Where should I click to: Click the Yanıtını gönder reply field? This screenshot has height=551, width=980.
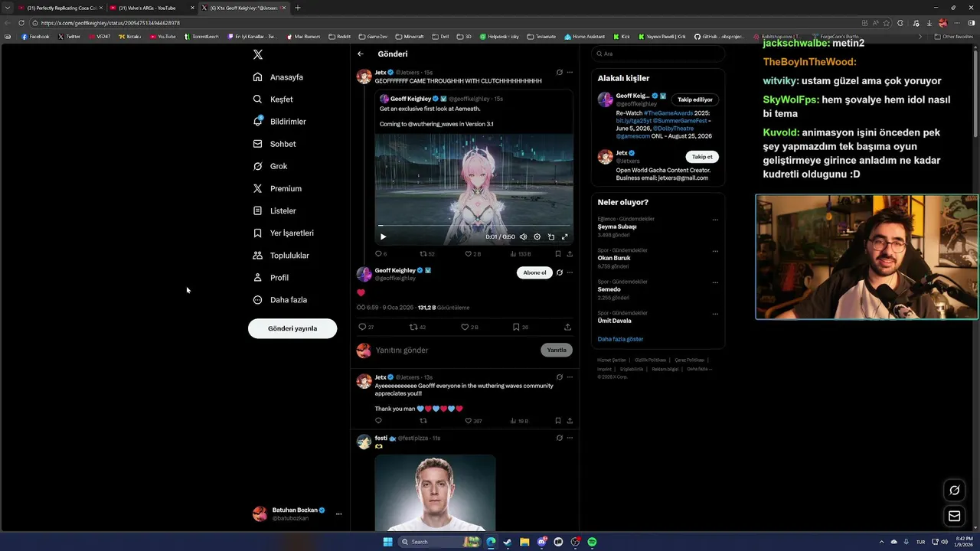(x=456, y=350)
